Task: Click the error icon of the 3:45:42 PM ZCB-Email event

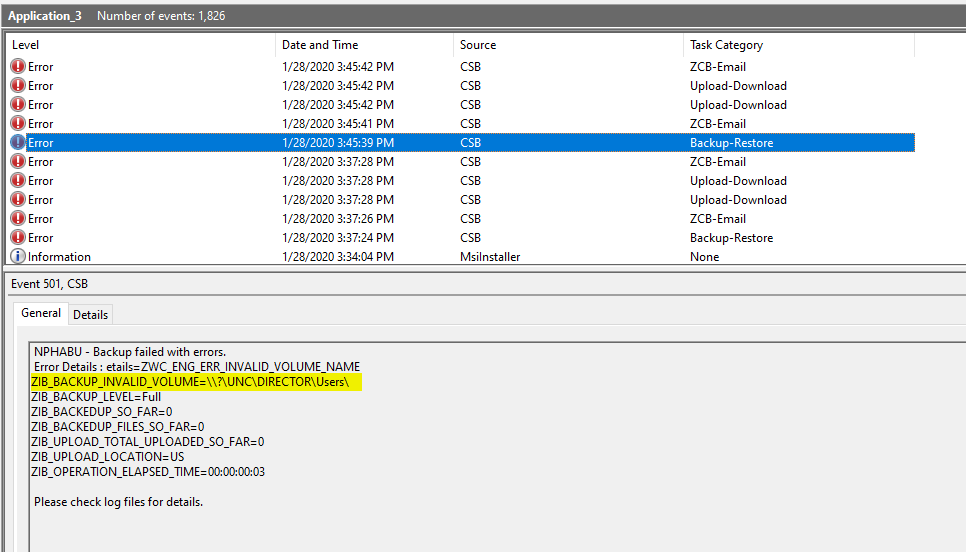Action: click(x=18, y=67)
